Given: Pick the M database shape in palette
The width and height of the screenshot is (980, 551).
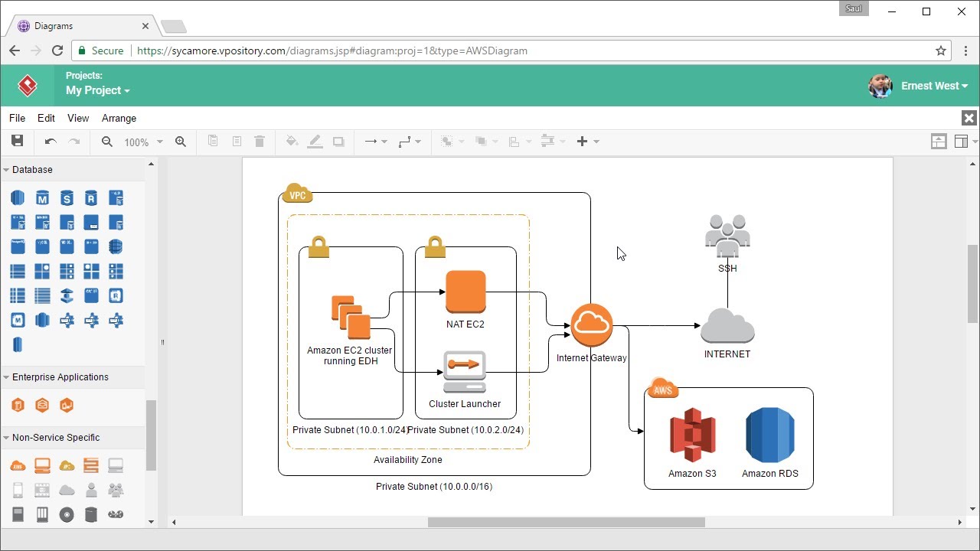Looking at the screenshot, I should coord(42,198).
